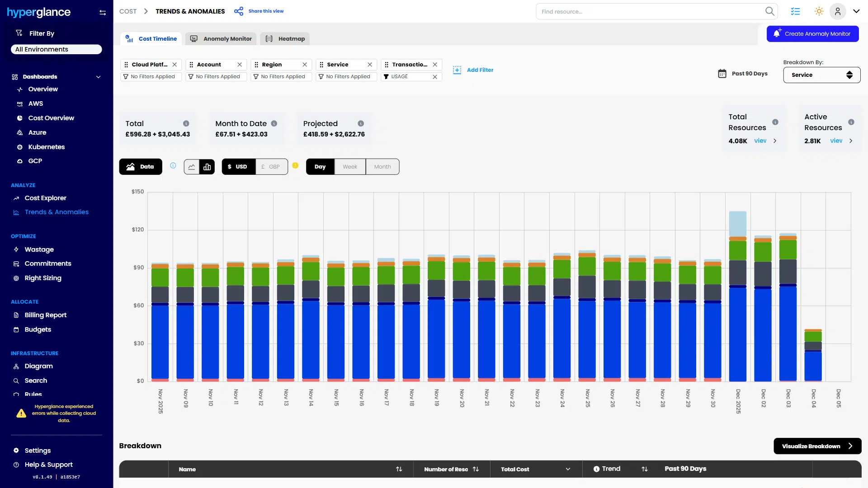
Task: Click the sun icon to change theme
Action: click(819, 11)
